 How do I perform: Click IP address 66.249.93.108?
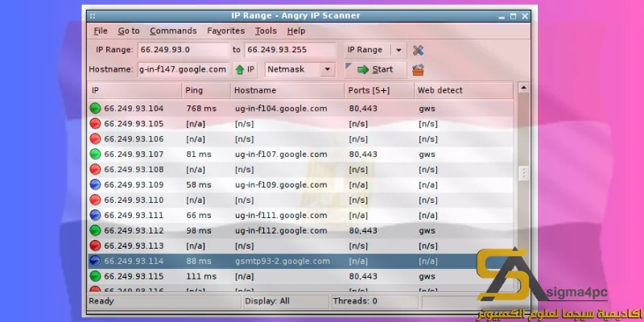pos(134,170)
